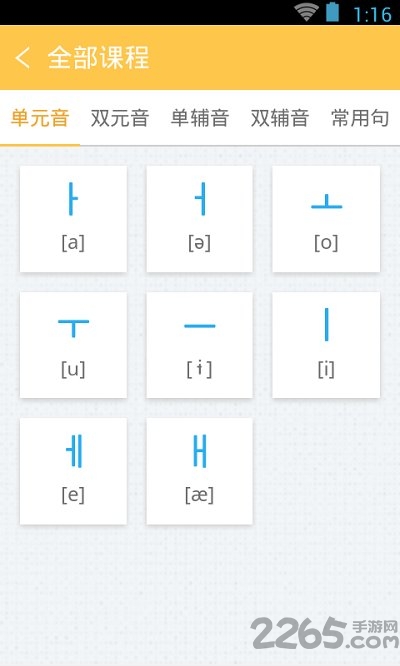Viewport: 400px width, 666px height.
Task: Click the [a] phonetic label
Action: (73, 243)
